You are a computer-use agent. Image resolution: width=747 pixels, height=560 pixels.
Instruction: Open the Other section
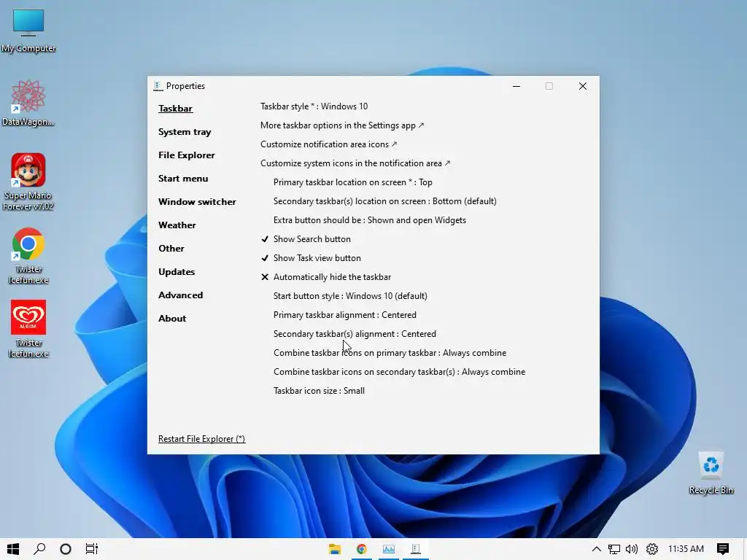click(x=171, y=249)
